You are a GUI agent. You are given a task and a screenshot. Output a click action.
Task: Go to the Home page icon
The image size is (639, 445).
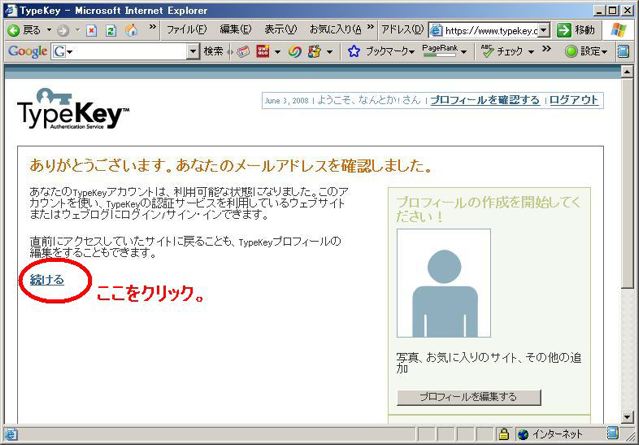(x=131, y=30)
